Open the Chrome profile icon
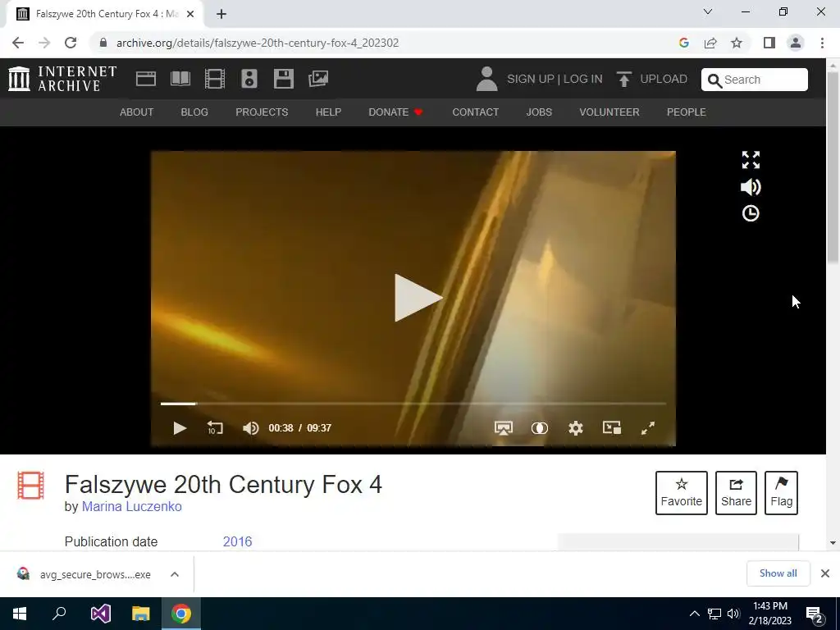 click(796, 43)
